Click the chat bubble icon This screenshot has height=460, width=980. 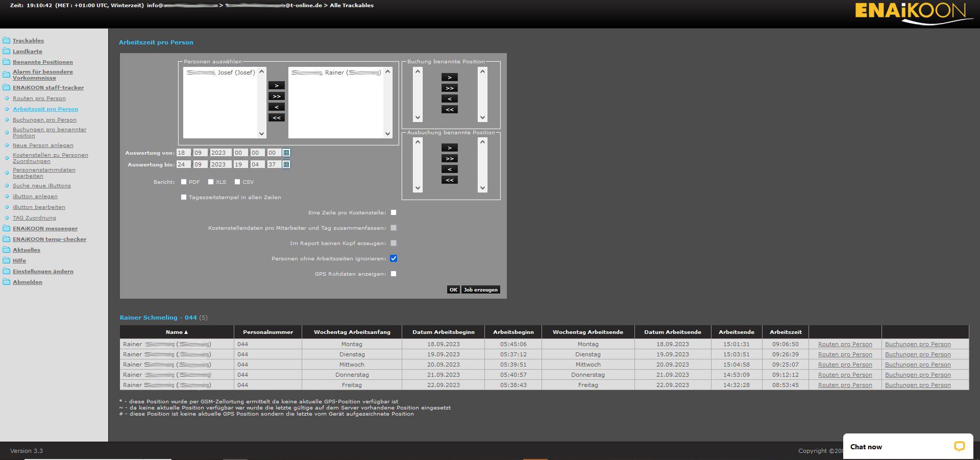(959, 446)
